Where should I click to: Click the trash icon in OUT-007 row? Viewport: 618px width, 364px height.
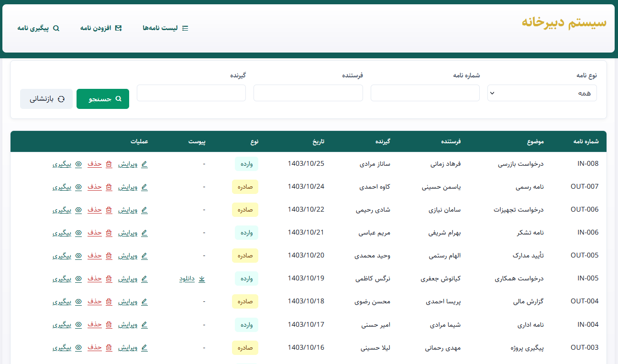point(109,187)
